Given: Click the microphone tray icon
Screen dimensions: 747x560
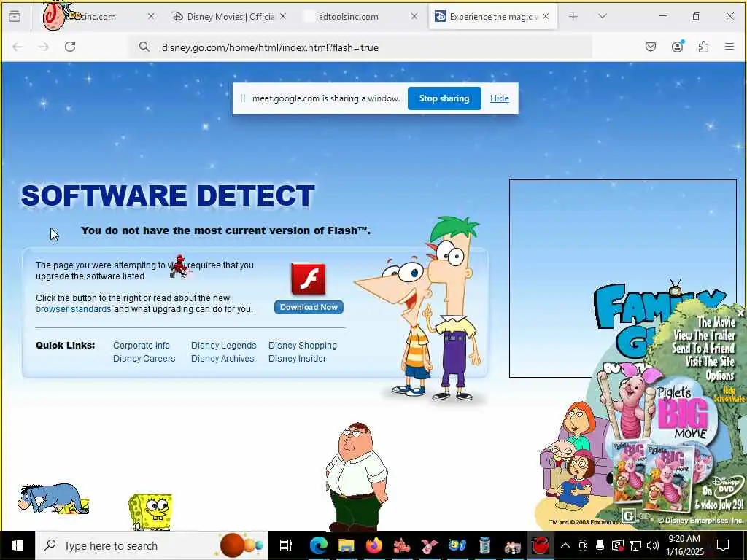Looking at the screenshot, I should coord(600,545).
